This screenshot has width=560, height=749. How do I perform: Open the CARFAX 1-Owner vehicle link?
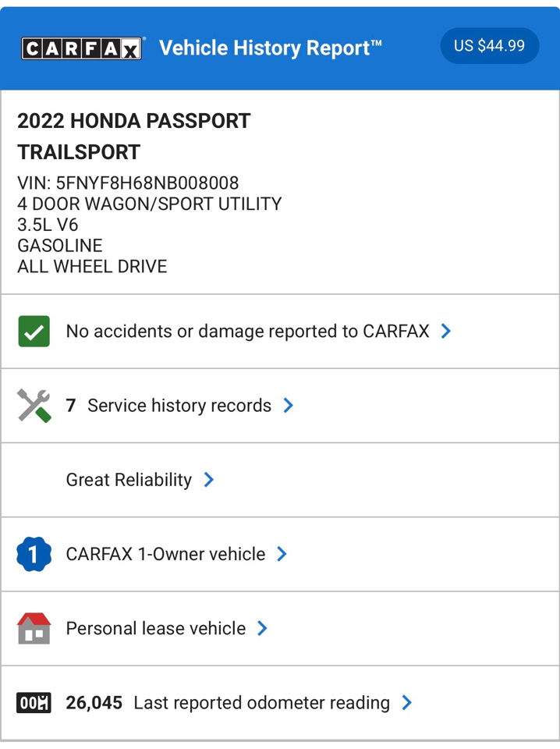(x=165, y=554)
